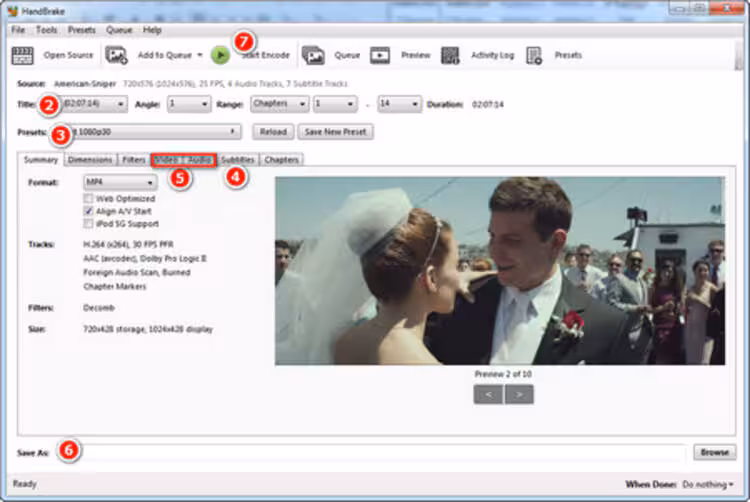Viewport: 750px width, 502px height.
Task: Show the previous preview image
Action: [488, 394]
